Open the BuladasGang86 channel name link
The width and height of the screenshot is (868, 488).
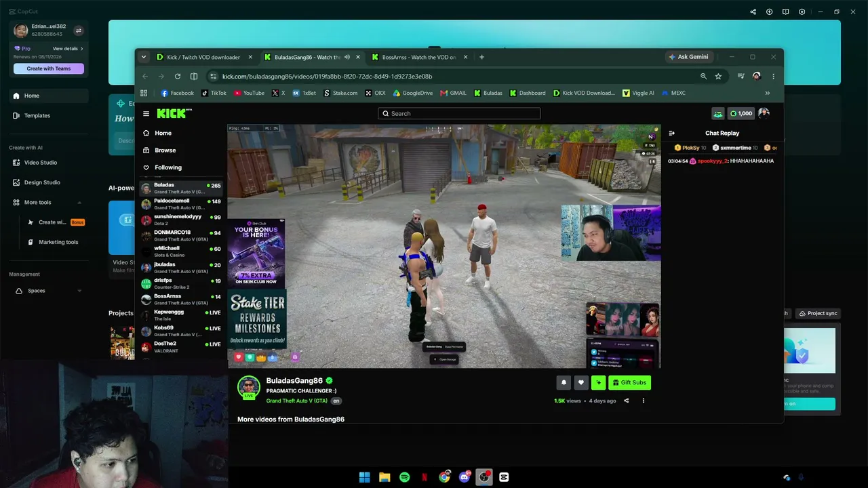coord(294,381)
